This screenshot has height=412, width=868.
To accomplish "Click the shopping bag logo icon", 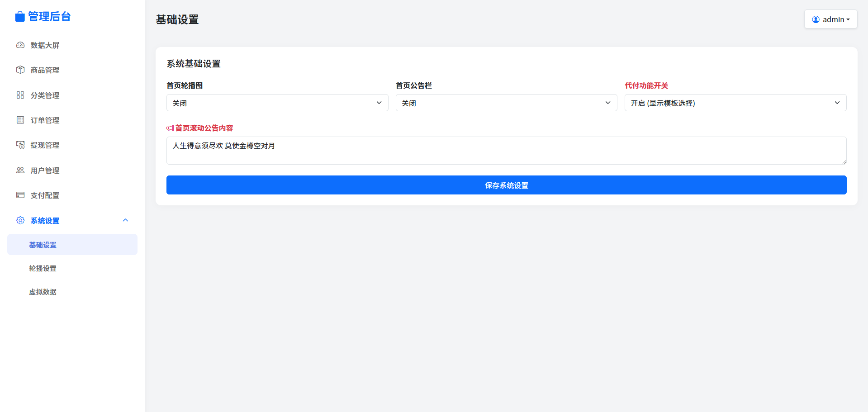I will (20, 17).
